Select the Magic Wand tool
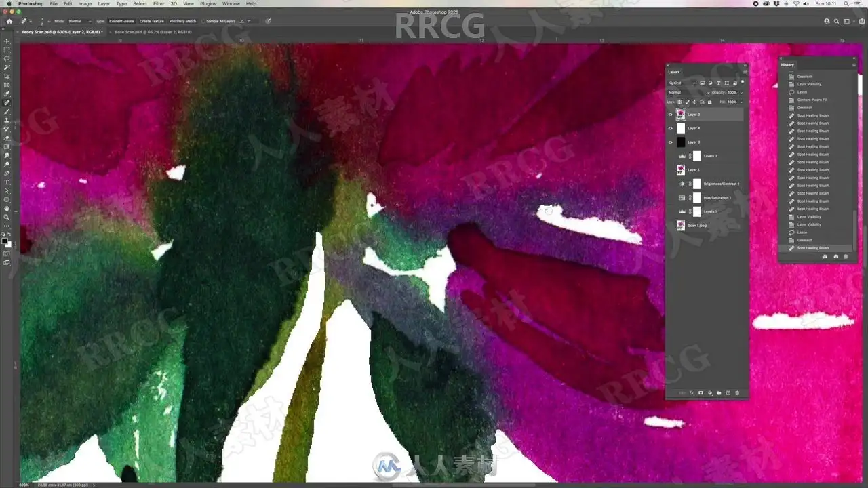This screenshot has width=868, height=488. [7, 67]
